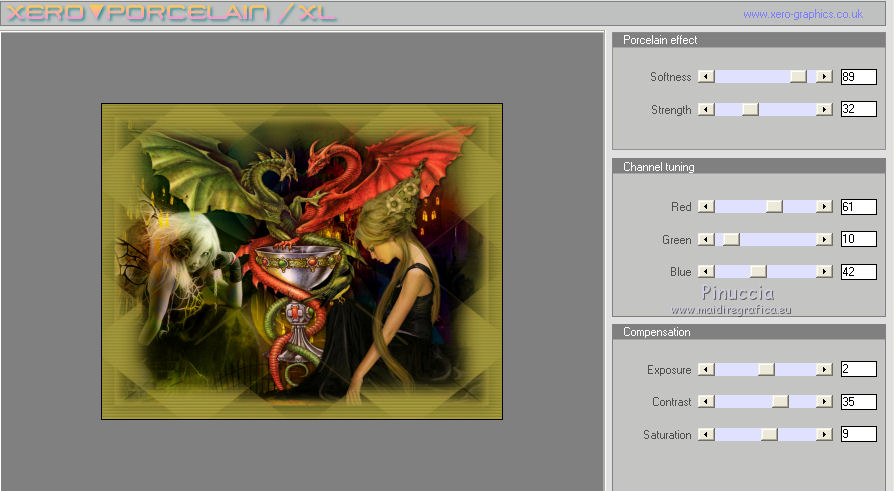
Task: Decrease Saturation with left arrow
Action: 706,435
